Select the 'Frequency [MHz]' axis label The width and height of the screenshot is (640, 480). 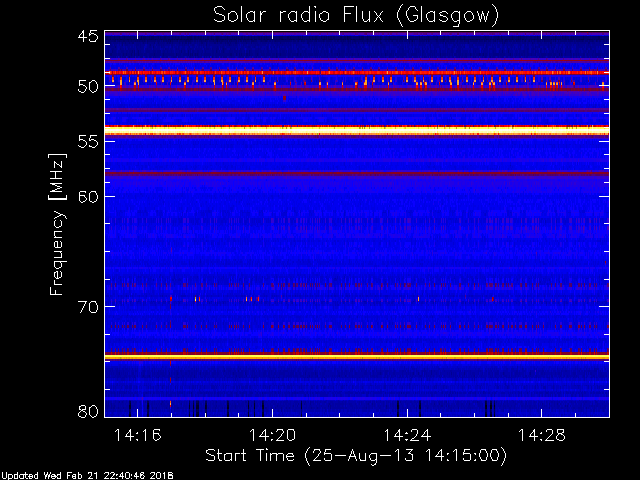57,224
